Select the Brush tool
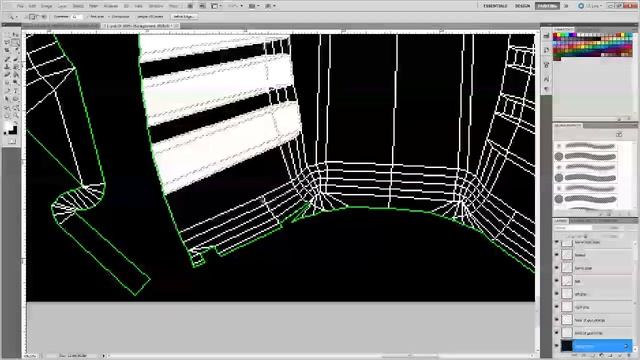 point(16,59)
